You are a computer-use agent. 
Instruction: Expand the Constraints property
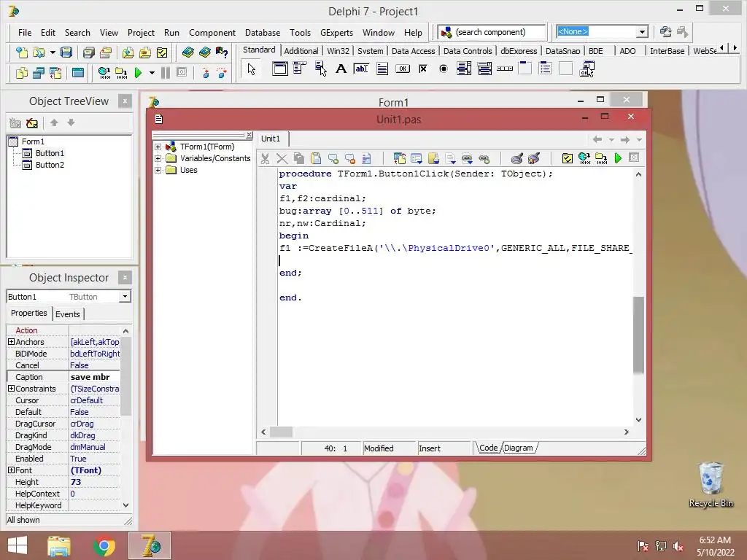tap(12, 389)
